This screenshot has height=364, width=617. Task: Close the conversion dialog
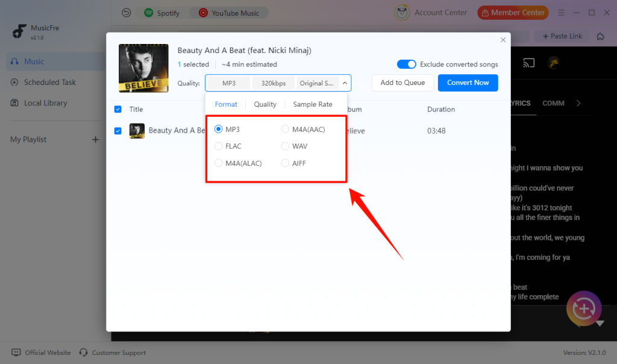point(503,40)
